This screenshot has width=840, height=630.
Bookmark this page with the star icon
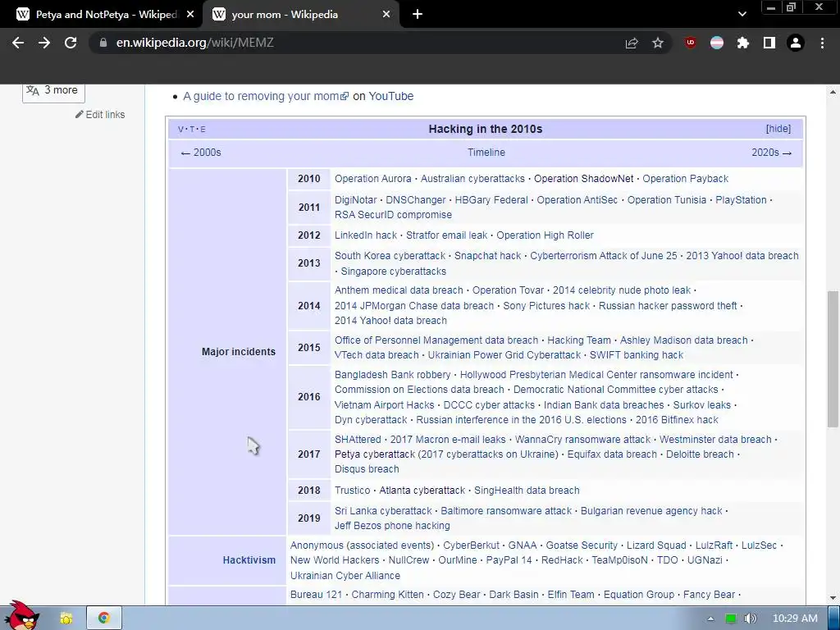click(x=658, y=43)
